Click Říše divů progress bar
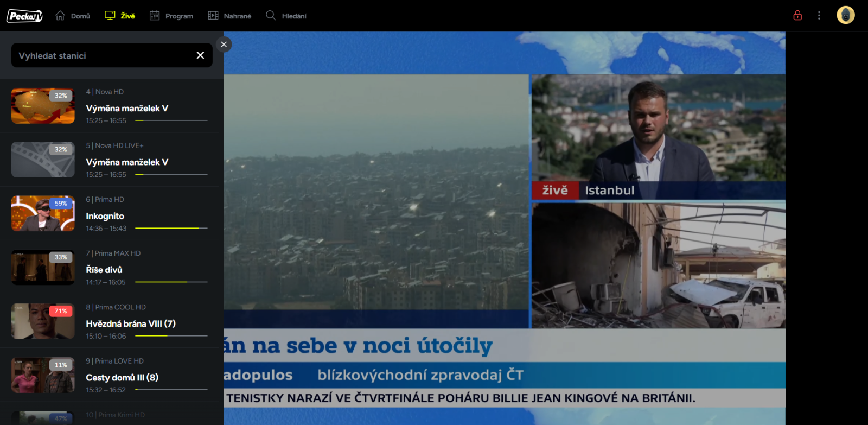Viewport: 868px width, 425px height. click(x=171, y=282)
